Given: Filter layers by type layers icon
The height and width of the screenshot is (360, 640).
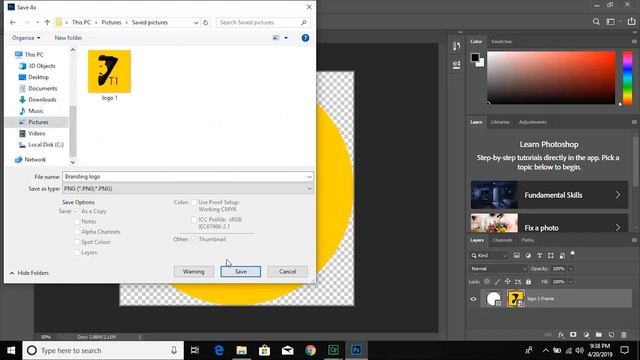Looking at the screenshot, I should point(539,256).
